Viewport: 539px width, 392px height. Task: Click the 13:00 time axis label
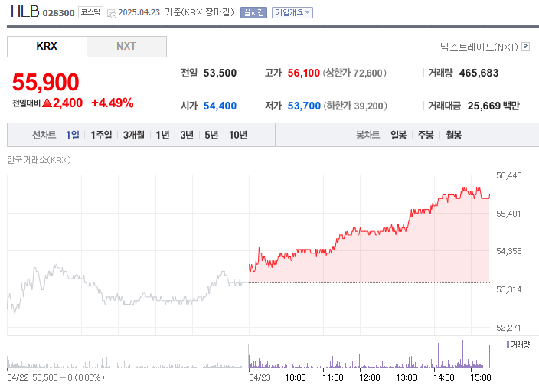coord(407,377)
